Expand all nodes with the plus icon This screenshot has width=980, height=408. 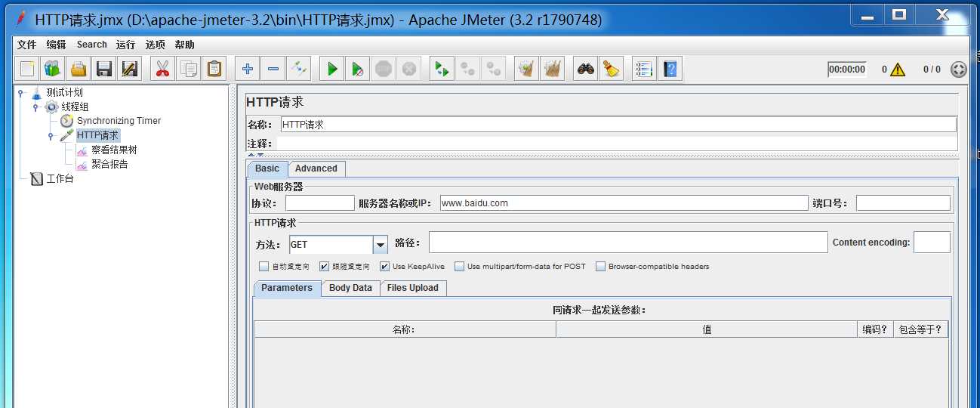[x=247, y=69]
